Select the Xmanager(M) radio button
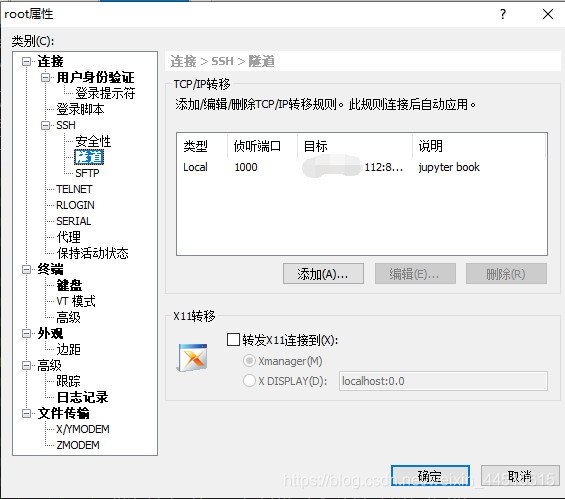Image resolution: width=565 pixels, height=499 pixels. pos(249,361)
